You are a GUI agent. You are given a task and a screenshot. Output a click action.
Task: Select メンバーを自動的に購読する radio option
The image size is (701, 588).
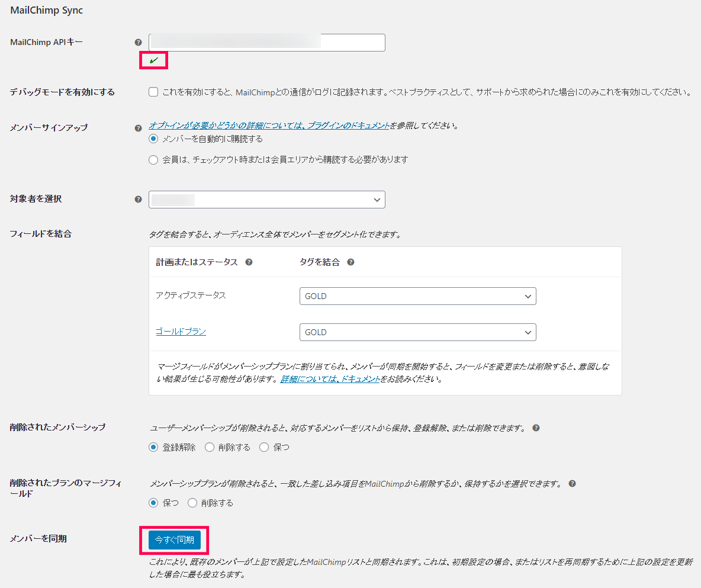point(153,139)
